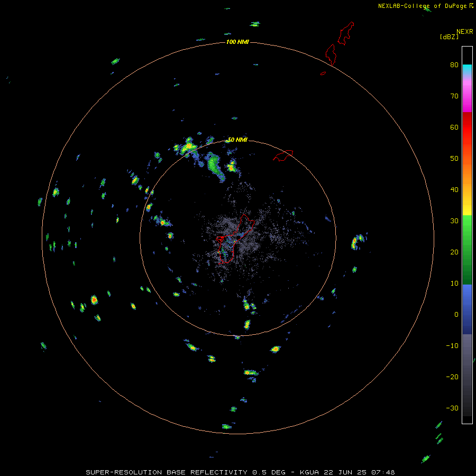Click the red segment of the dBZ color bar
Screen dimensions: 476x476
coord(467,127)
